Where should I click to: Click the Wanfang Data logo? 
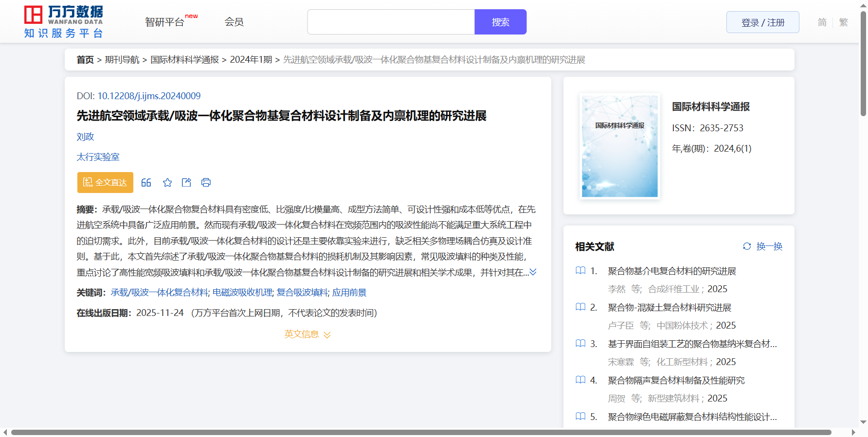(x=64, y=22)
